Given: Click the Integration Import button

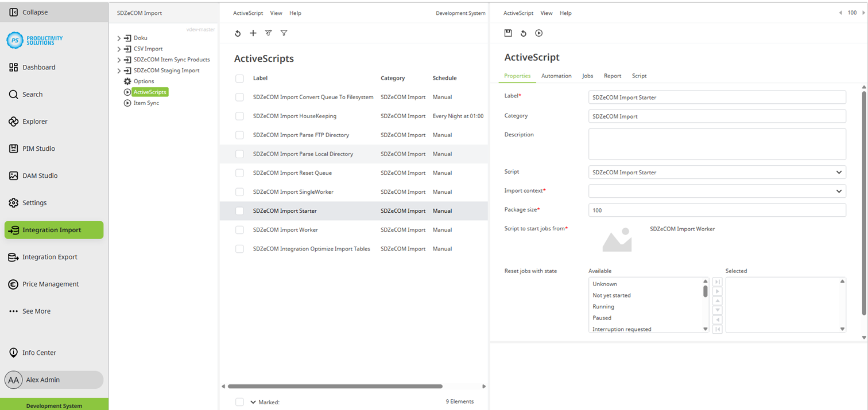Looking at the screenshot, I should 54,230.
